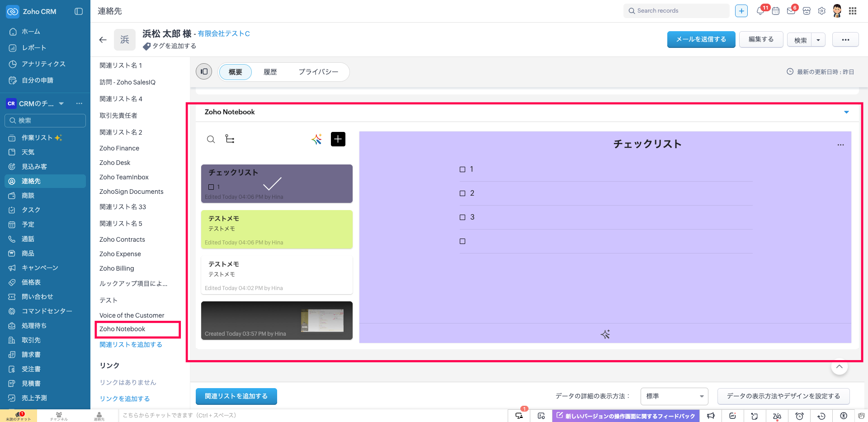Open the settings gear in top bar
This screenshot has height=422, width=868.
click(821, 11)
